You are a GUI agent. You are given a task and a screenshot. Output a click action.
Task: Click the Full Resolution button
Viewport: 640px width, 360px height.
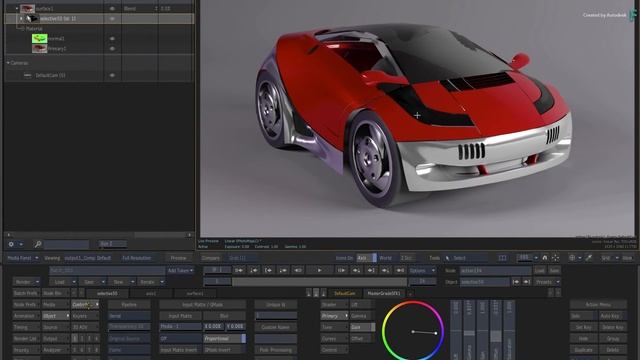(136, 258)
